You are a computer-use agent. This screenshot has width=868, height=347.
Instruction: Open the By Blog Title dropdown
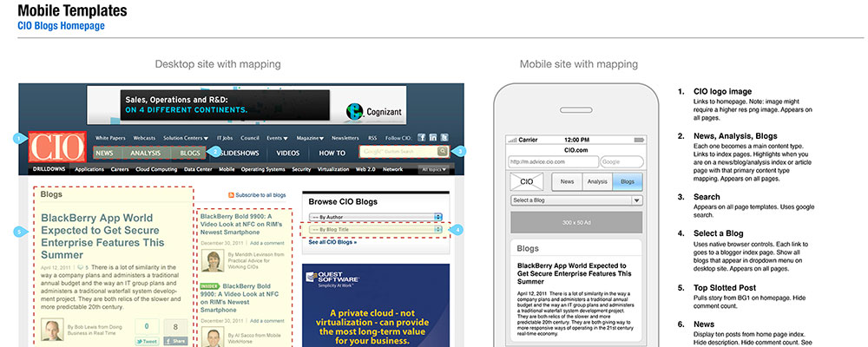pos(375,228)
